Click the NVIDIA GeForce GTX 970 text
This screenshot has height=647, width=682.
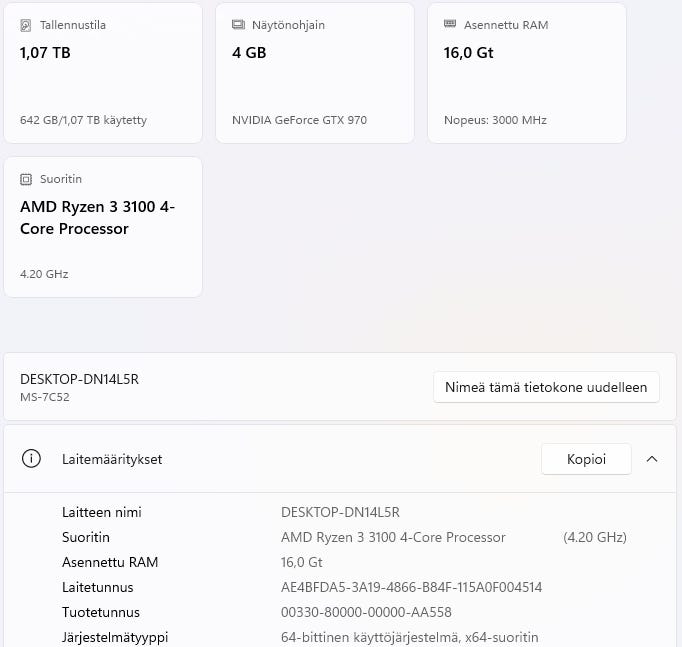tap(299, 120)
